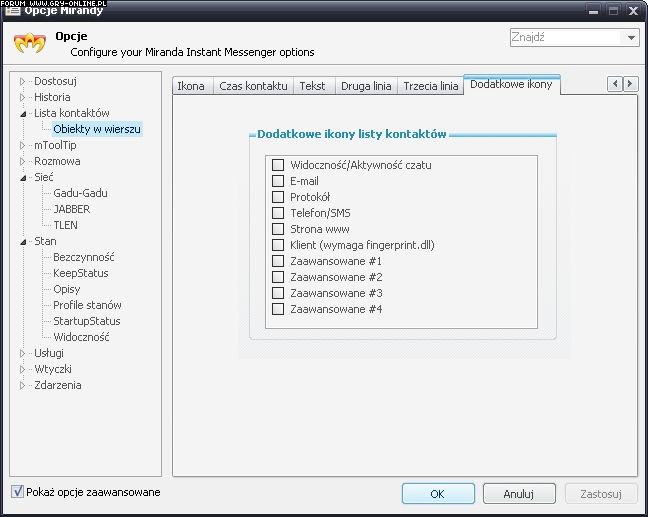Image resolution: width=648 pixels, height=517 pixels.
Task: Select Obiekty w wierszu tree item
Action: tap(97, 129)
